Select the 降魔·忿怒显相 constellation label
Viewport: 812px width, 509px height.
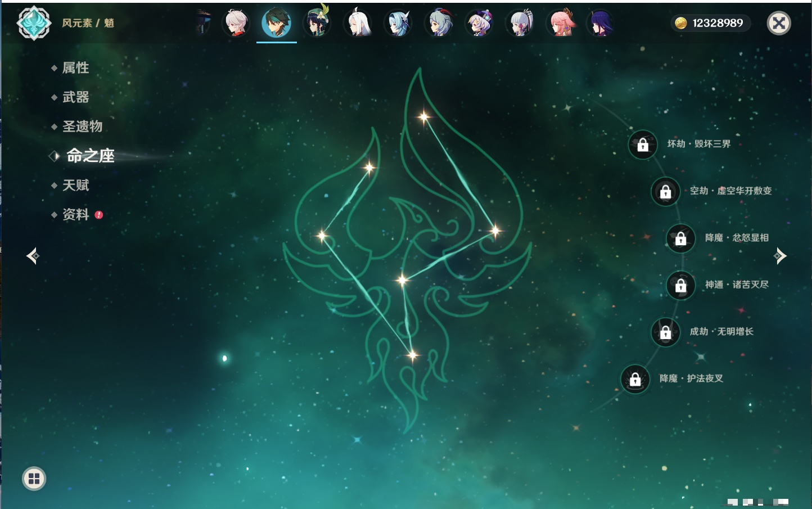tap(737, 238)
